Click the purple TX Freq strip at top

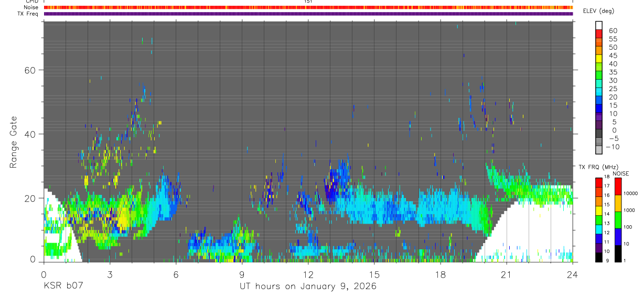[309, 14]
